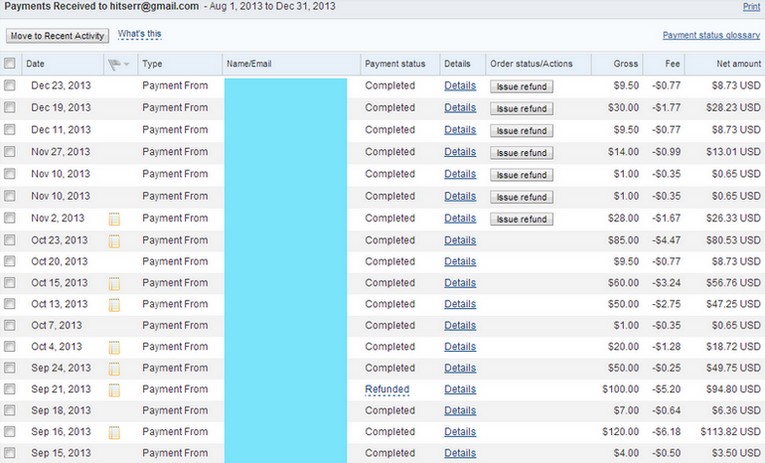The height and width of the screenshot is (463, 765).
Task: Issue refund for Dec 19, 2013 payment
Action: click(522, 108)
